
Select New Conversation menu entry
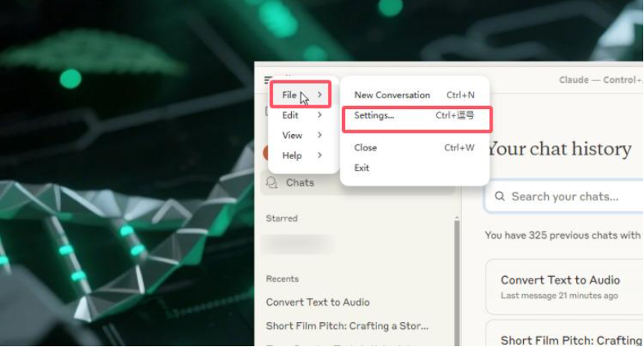415,95
